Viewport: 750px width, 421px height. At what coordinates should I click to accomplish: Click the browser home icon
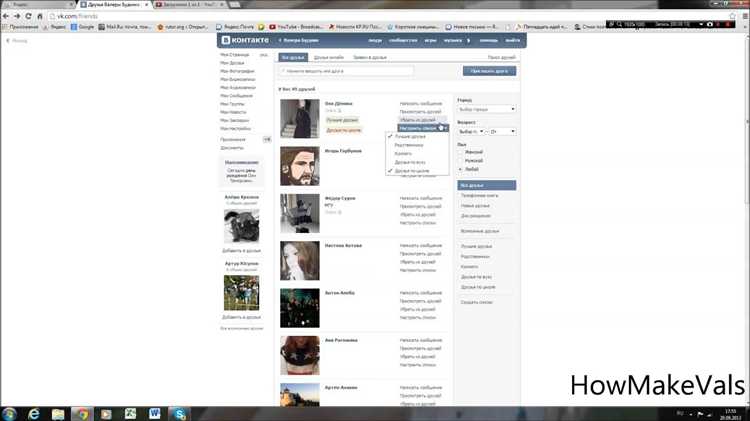click(40, 16)
